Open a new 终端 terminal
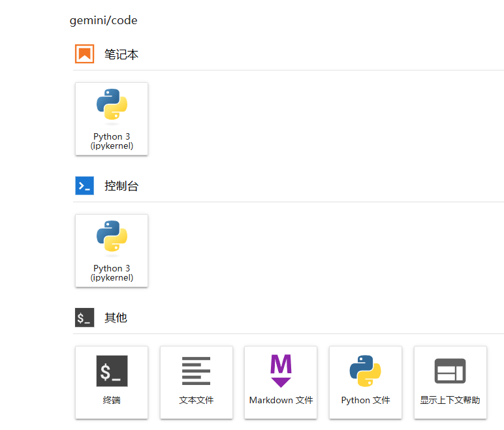The width and height of the screenshot is (504, 430). point(112,382)
